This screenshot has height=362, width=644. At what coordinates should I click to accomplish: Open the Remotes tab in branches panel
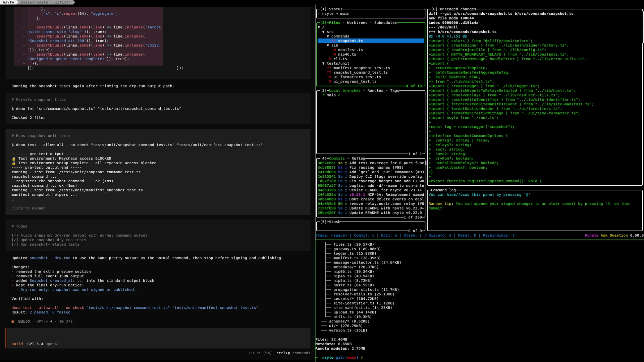(375, 90)
